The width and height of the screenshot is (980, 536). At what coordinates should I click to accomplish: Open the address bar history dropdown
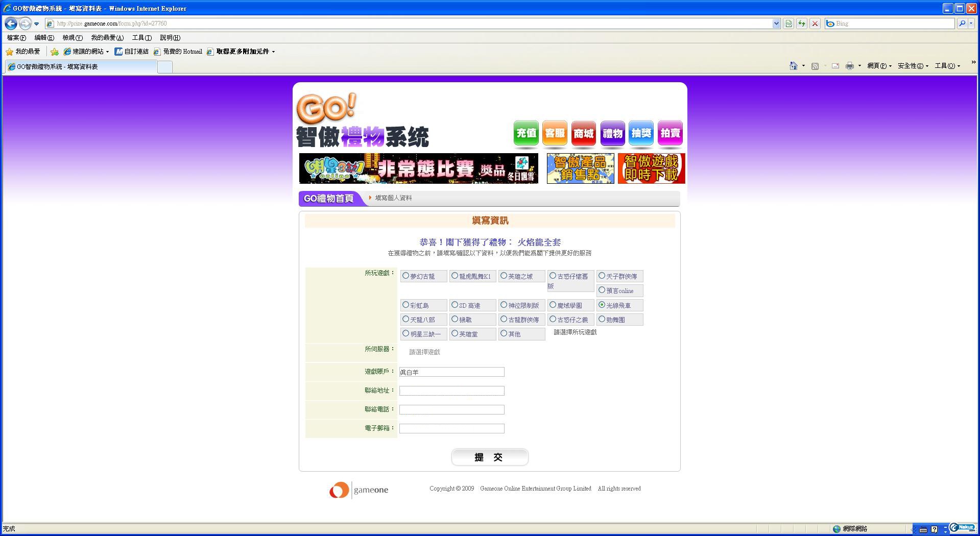pyautogui.click(x=776, y=23)
